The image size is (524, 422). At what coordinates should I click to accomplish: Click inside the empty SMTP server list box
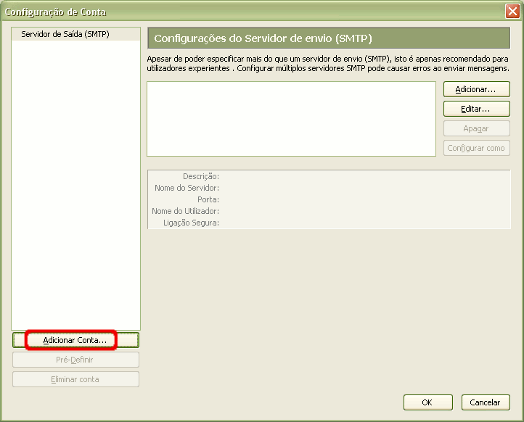pyautogui.click(x=291, y=119)
